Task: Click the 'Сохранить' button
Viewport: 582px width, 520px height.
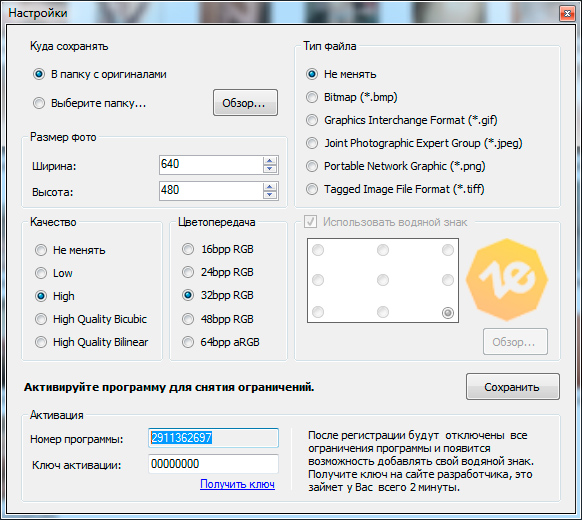Action: 513,387
